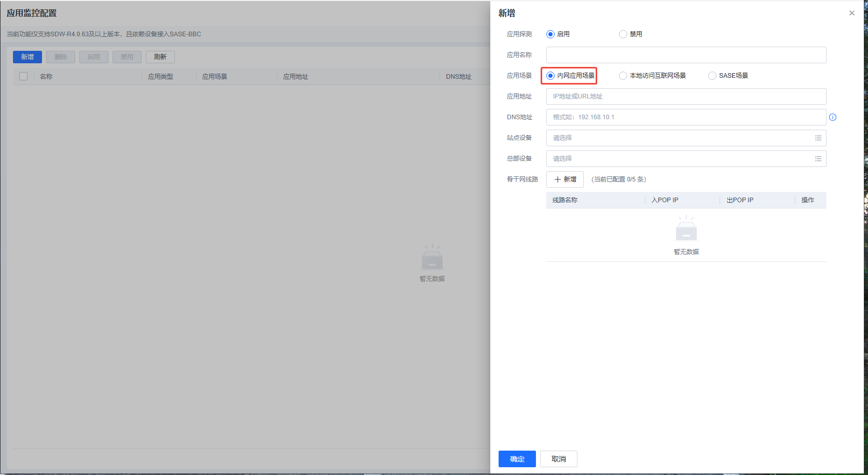Click the blue 新增 toolbar button
The height and width of the screenshot is (475, 868).
click(x=27, y=57)
